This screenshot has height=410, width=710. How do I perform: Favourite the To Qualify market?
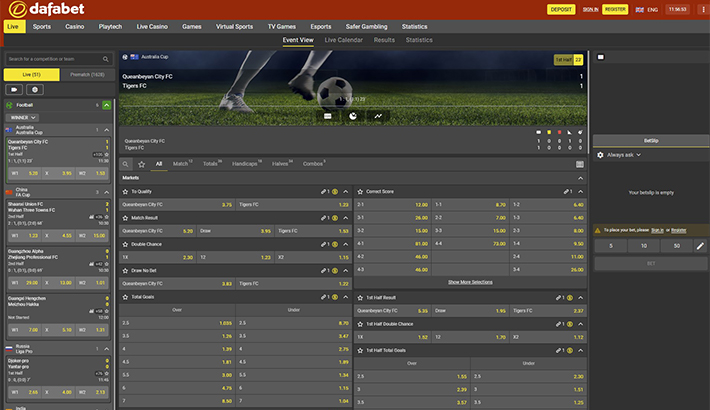[125, 192]
